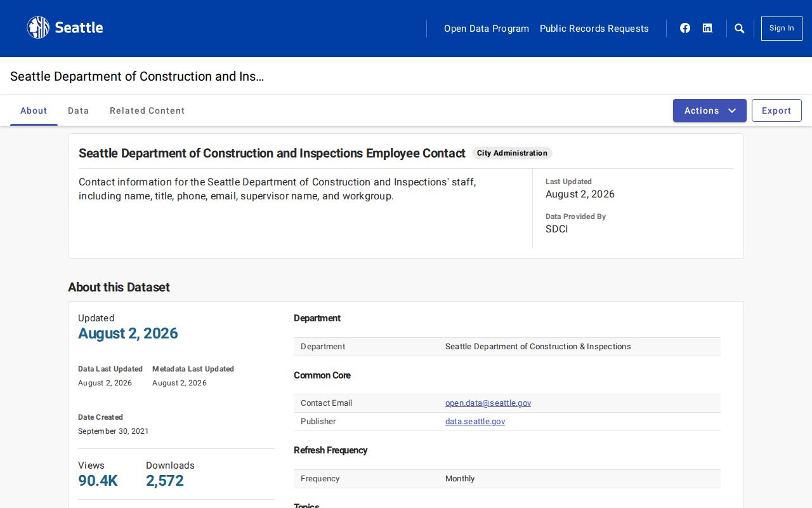812x508 pixels.
Task: Click the 'Views' label
Action: (x=91, y=465)
